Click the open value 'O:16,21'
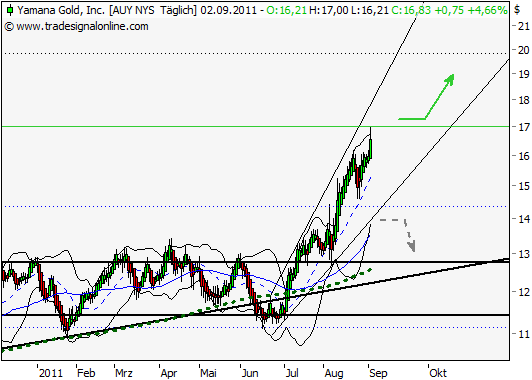Screen dimensions: 532x380 [x=286, y=11]
